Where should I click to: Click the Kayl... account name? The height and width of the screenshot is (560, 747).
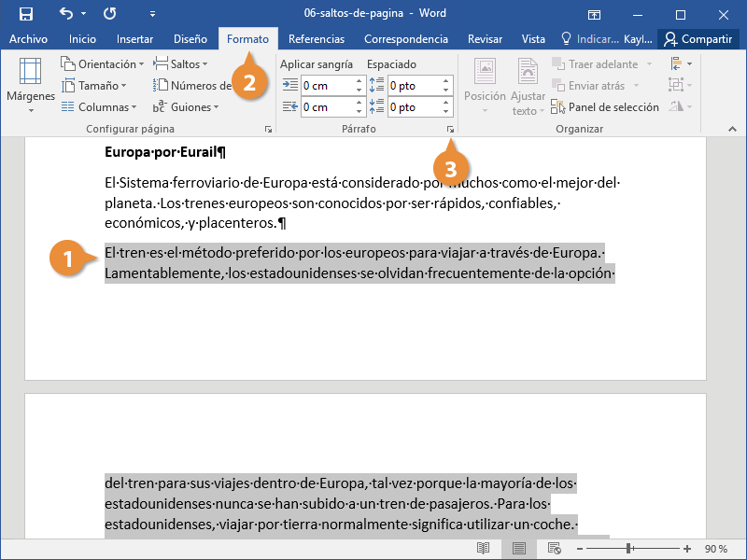pyautogui.click(x=638, y=39)
